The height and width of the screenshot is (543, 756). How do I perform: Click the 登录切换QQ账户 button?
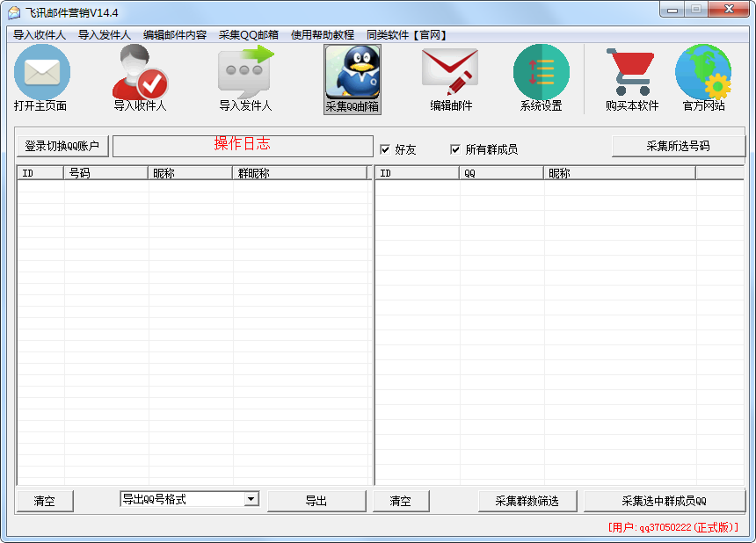click(62, 146)
